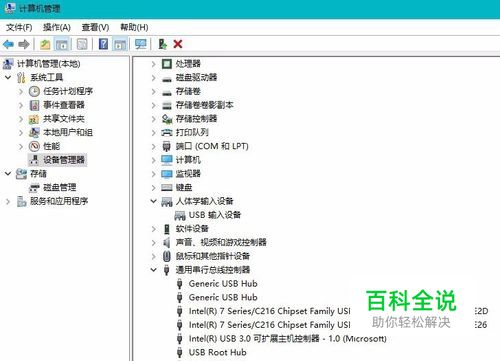Select Intel(R) USB 3.0 可扩展主机控制器 entry
The height and width of the screenshot is (361, 500).
click(x=288, y=339)
